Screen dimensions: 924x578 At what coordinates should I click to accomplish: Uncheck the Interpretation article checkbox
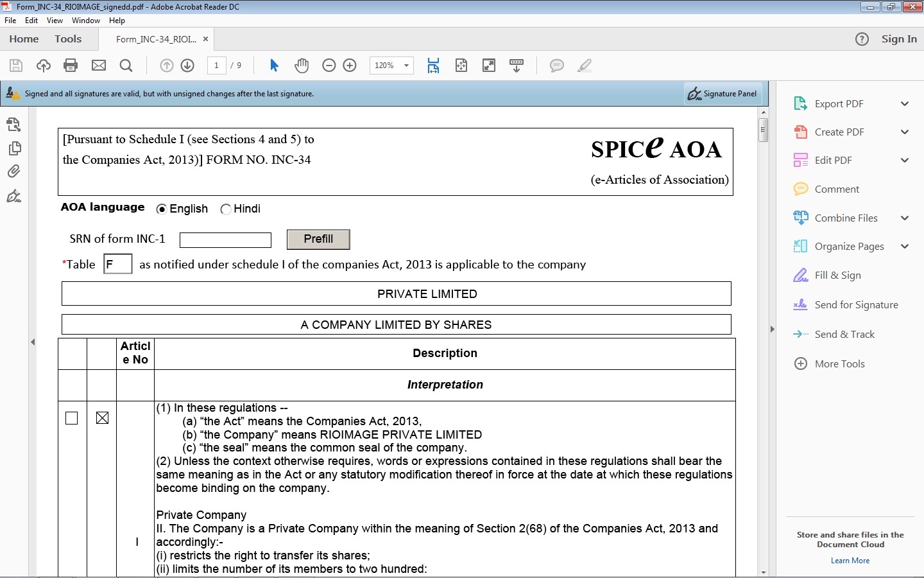(x=102, y=418)
